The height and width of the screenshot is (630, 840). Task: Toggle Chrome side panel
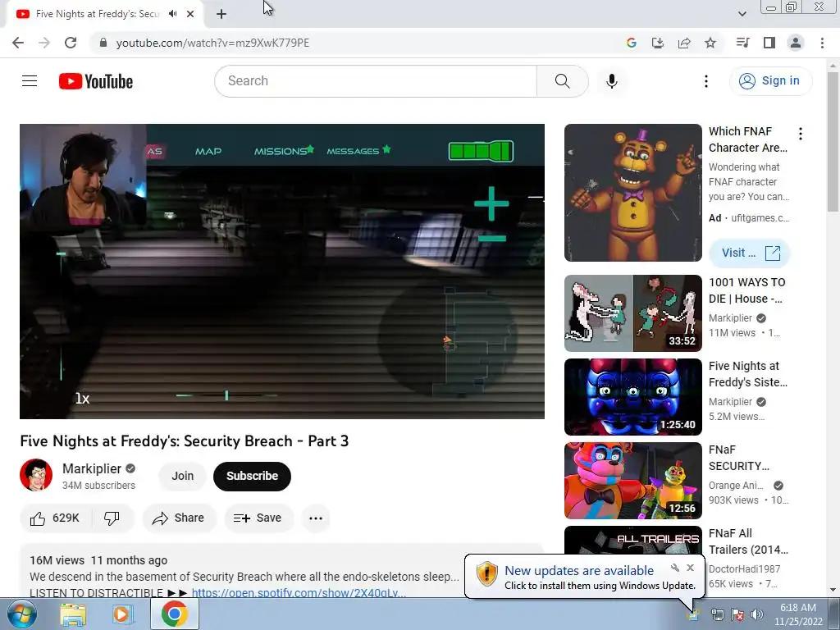coord(769,43)
